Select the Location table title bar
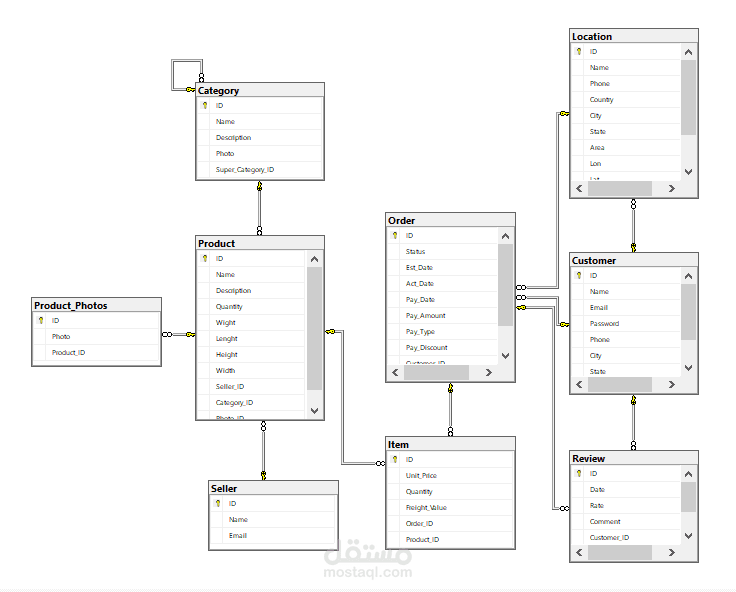Image resolution: width=736 pixels, height=592 pixels. pos(634,36)
